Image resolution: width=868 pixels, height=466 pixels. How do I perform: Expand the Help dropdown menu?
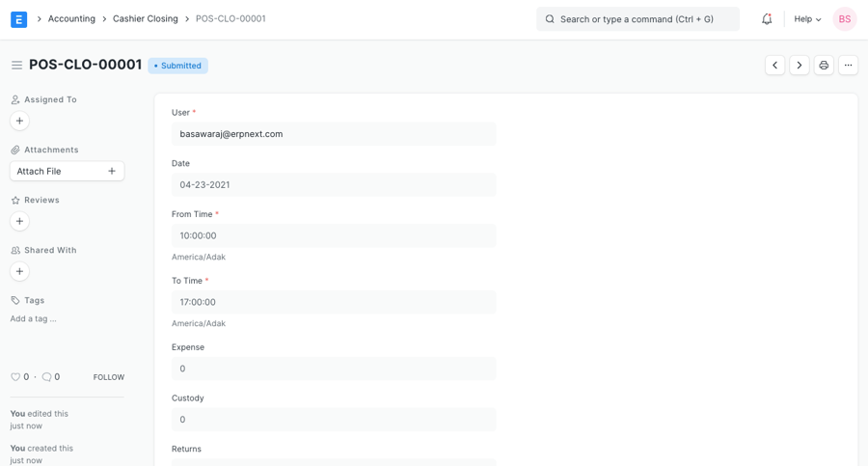[x=807, y=19]
